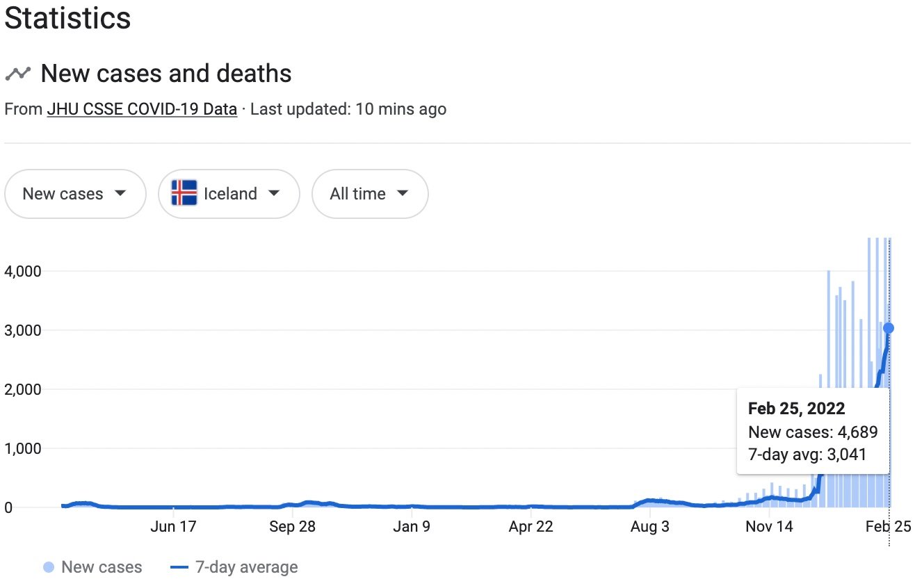This screenshot has height=588, width=915.
Task: Expand the Iceland dropdown arrow
Action: click(273, 193)
